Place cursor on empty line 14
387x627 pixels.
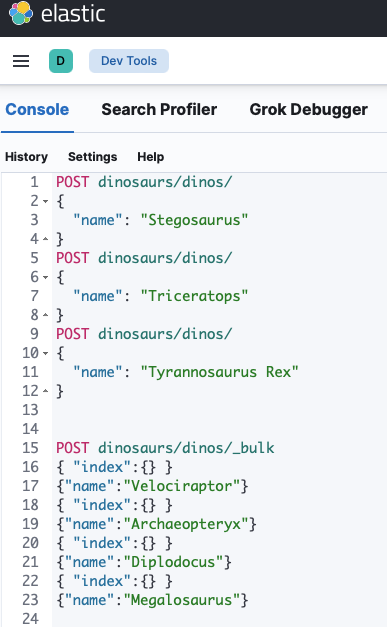pos(219,429)
